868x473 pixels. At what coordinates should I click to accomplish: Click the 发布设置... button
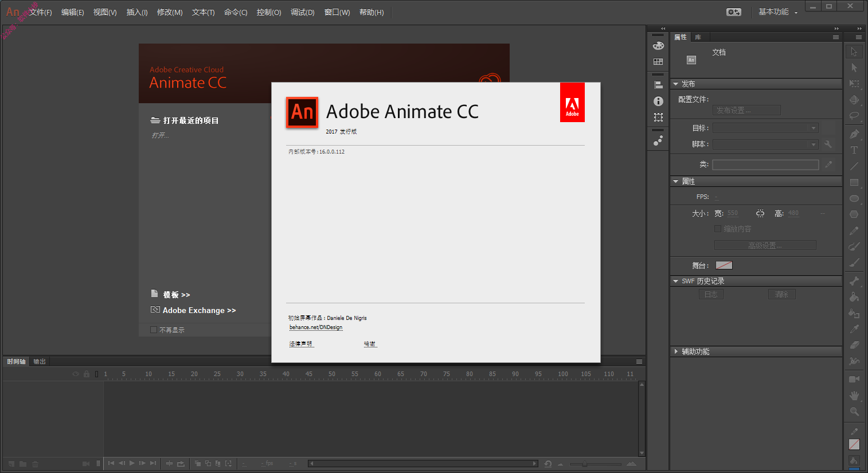click(x=746, y=110)
